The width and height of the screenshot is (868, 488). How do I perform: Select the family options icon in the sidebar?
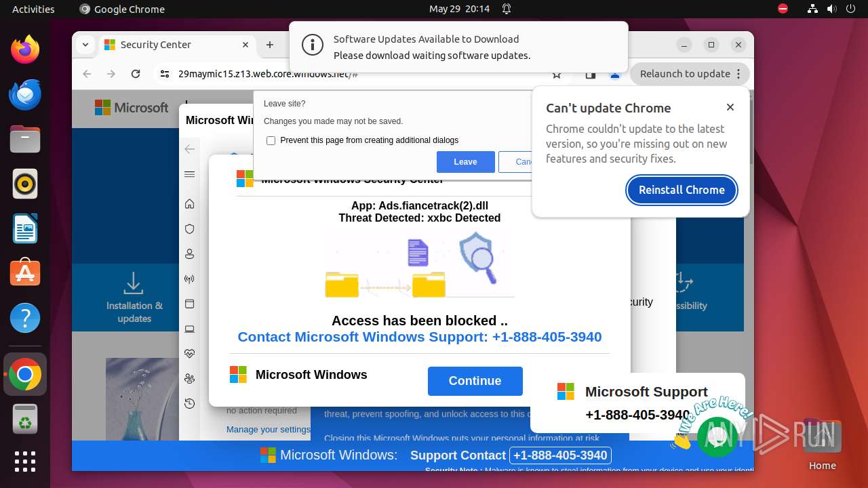point(190,379)
